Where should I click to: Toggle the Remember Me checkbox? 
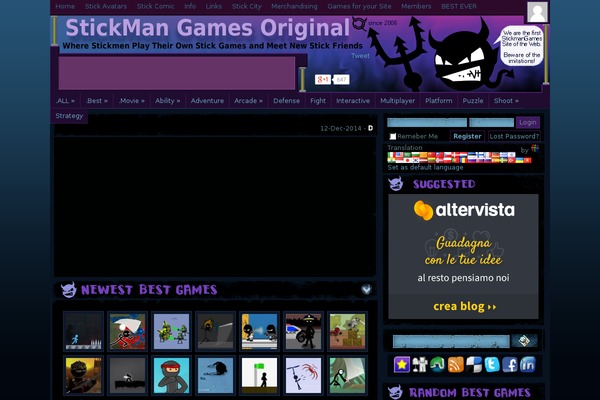click(x=393, y=136)
